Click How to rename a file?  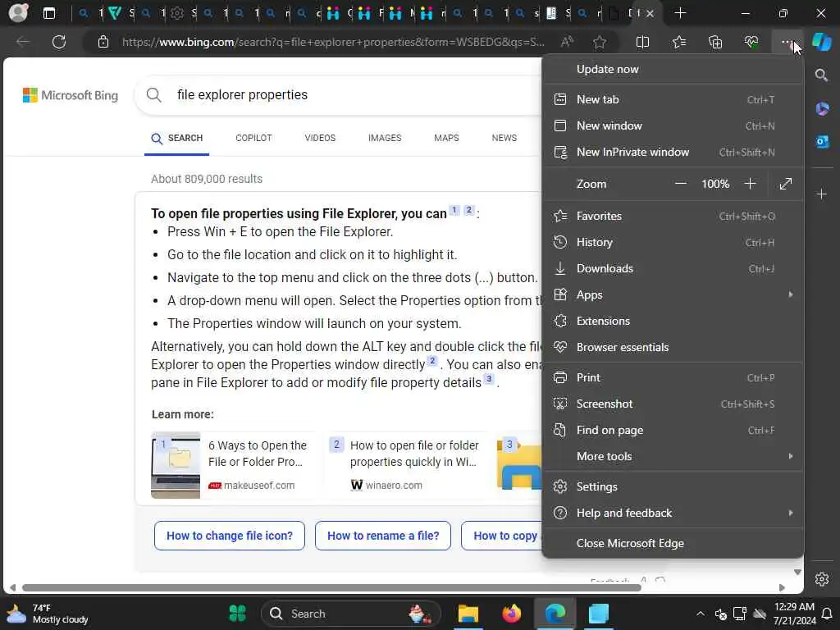[383, 536]
